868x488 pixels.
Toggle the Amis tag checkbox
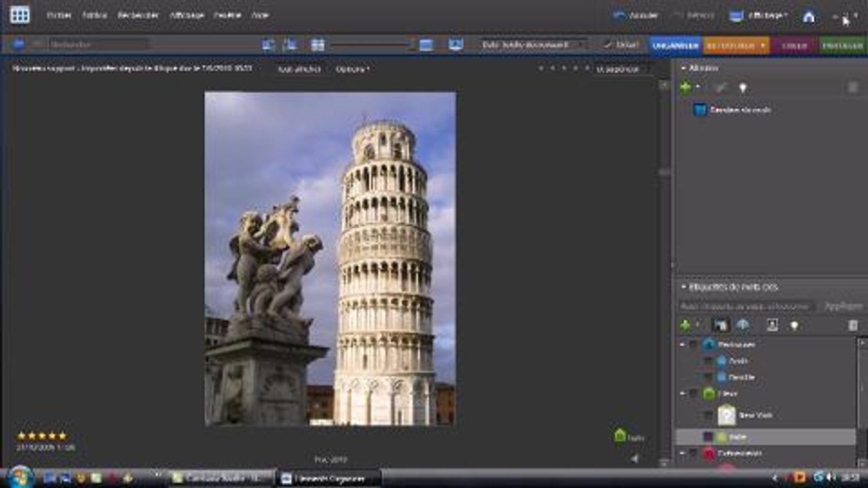[709, 361]
